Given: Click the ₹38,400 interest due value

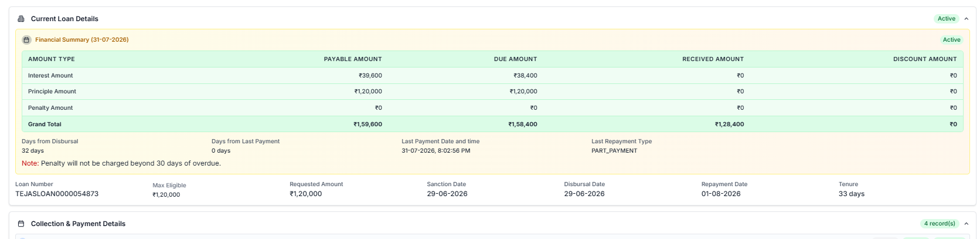Looking at the screenshot, I should coord(526,76).
